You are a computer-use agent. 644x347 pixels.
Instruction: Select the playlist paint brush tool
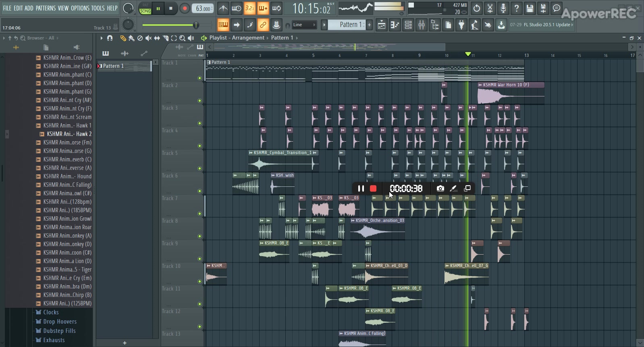(131, 38)
